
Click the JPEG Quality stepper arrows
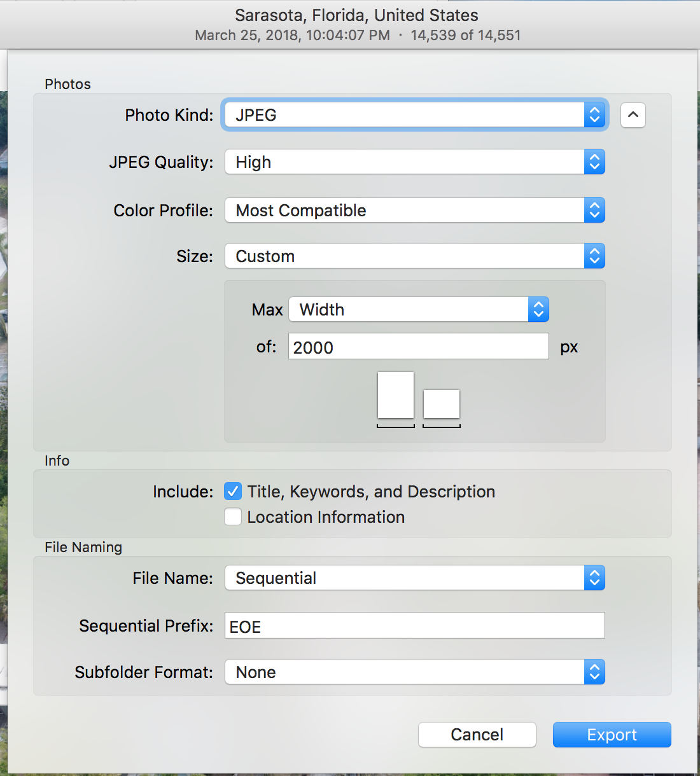[594, 162]
